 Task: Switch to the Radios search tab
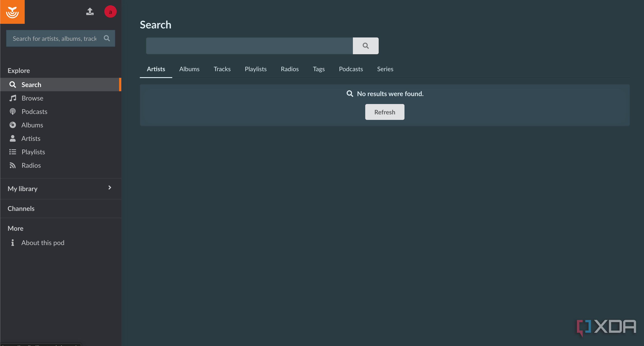[290, 69]
